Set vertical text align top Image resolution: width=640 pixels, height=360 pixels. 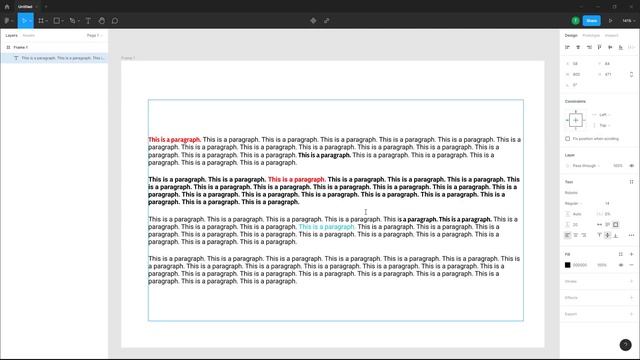599,235
